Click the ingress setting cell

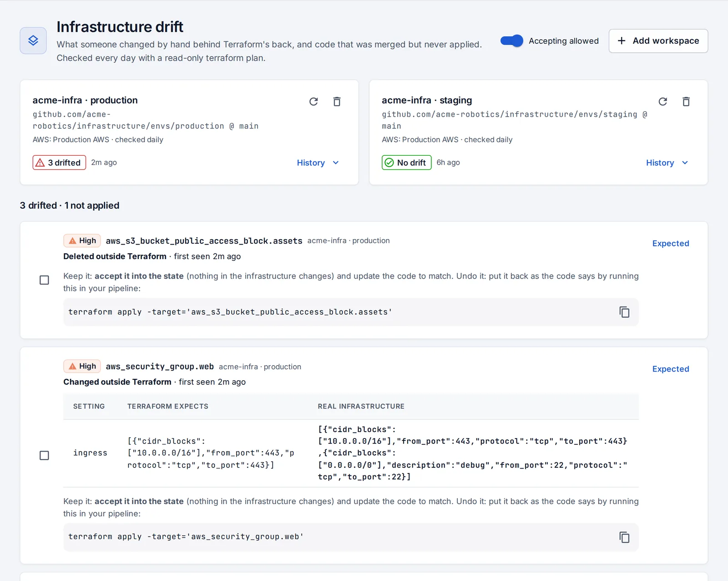(x=90, y=453)
